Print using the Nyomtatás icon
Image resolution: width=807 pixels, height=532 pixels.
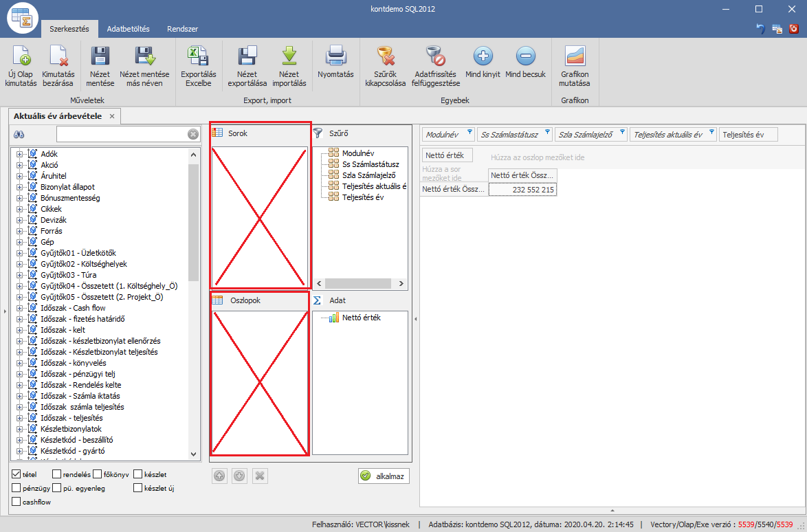tap(335, 55)
